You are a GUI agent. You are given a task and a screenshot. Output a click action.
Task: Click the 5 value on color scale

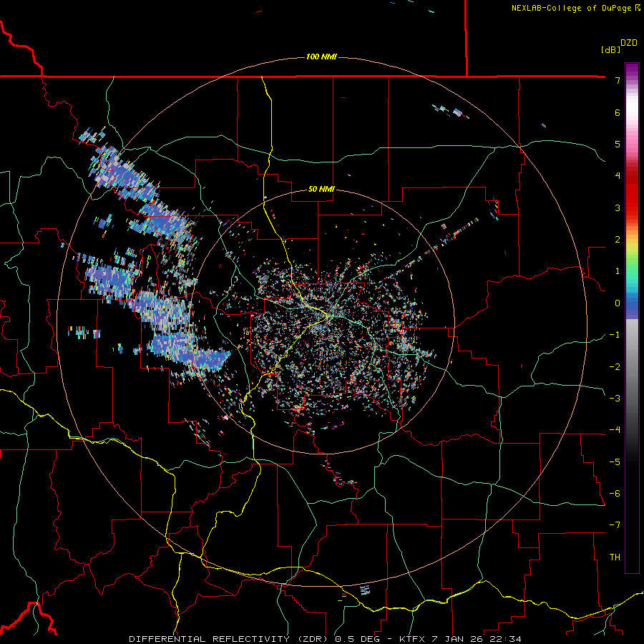pyautogui.click(x=618, y=144)
